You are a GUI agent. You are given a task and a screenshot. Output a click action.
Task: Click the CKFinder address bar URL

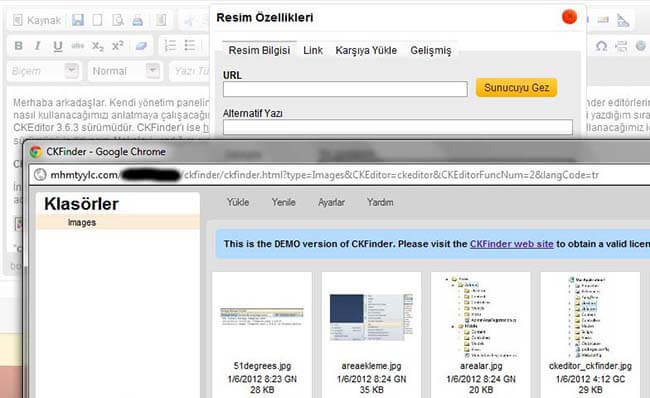pyautogui.click(x=324, y=175)
